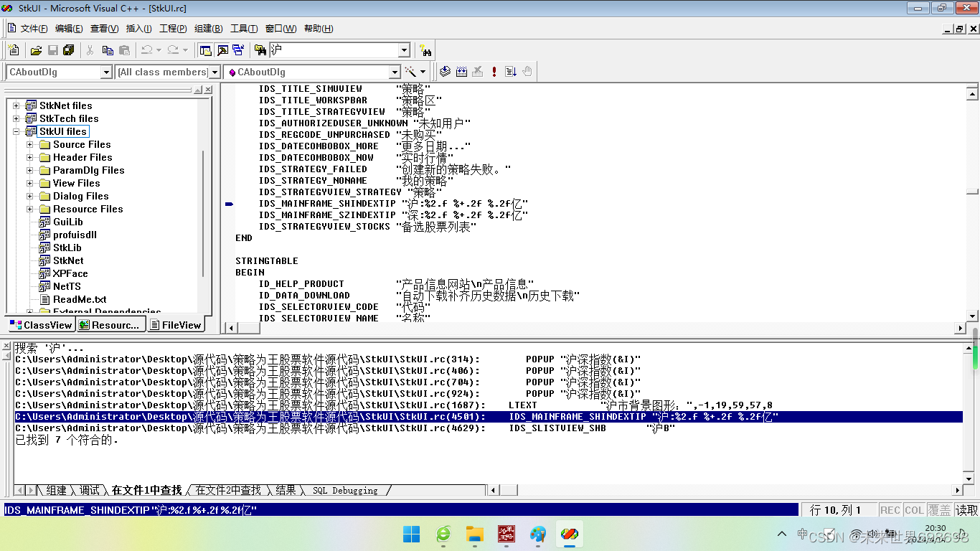Open a file via the folder icon
This screenshot has width=980, height=551.
[36, 50]
